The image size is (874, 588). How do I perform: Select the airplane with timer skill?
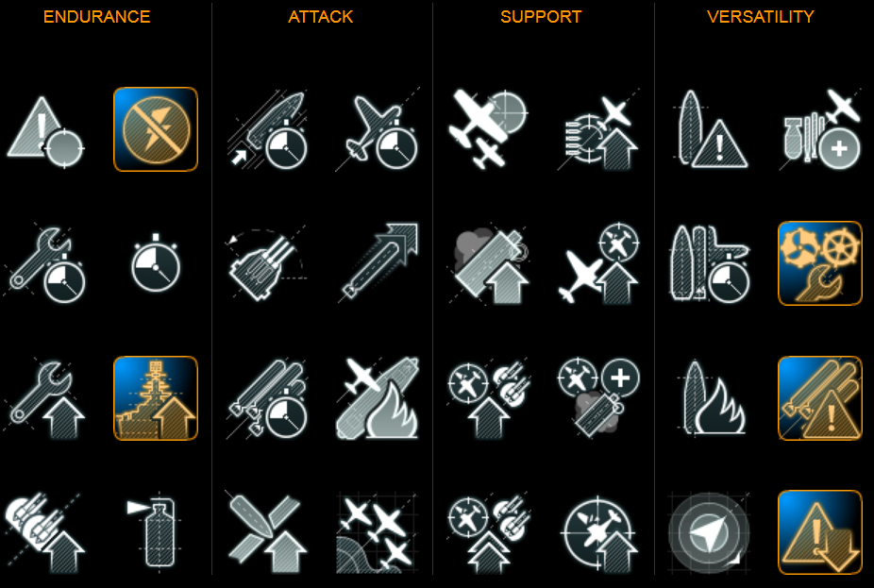click(x=377, y=130)
